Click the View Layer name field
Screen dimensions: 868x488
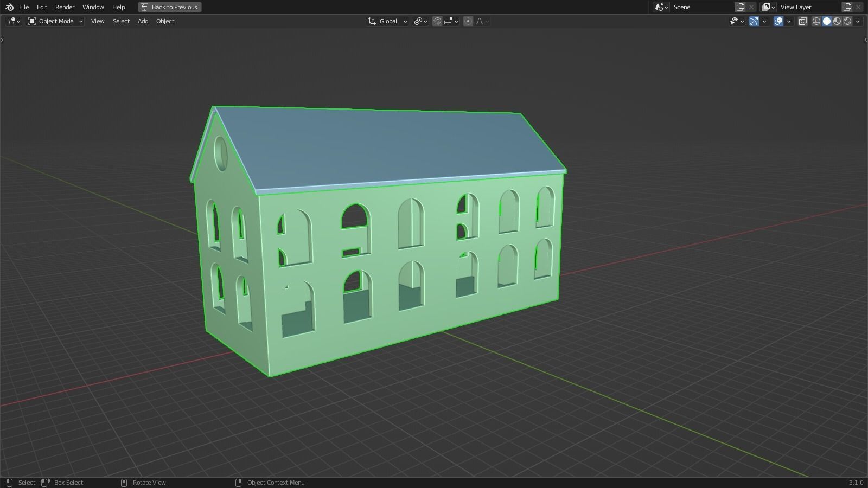810,7
